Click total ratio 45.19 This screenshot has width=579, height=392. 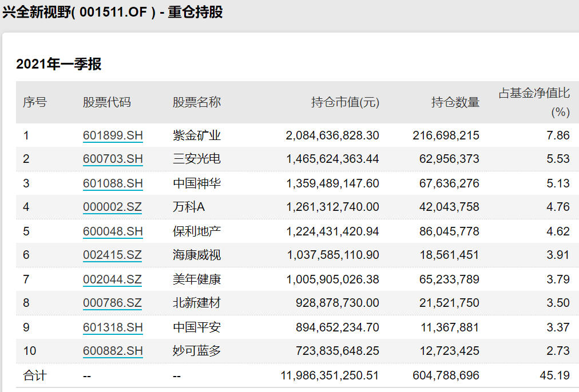[554, 375]
